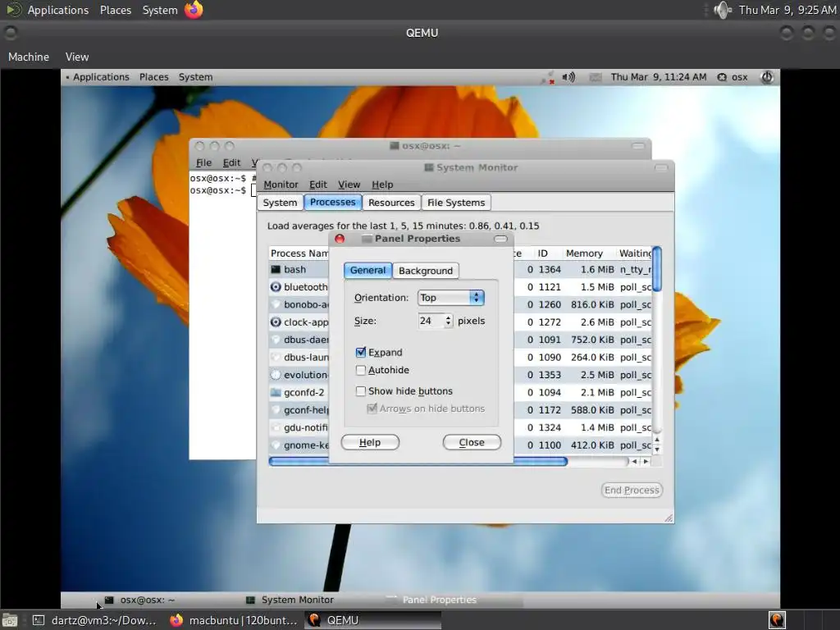
Task: Open the Edit menu in the osx terminal
Action: [x=231, y=163]
